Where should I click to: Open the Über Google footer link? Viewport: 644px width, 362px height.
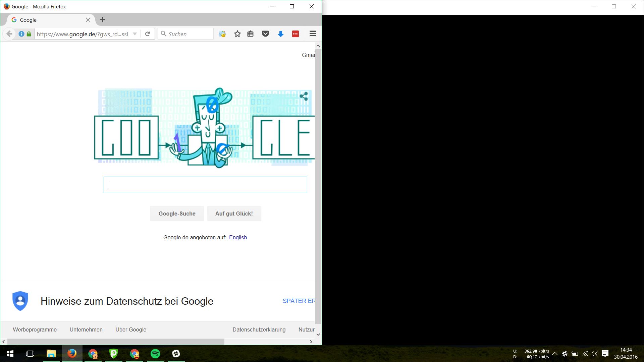tap(131, 329)
